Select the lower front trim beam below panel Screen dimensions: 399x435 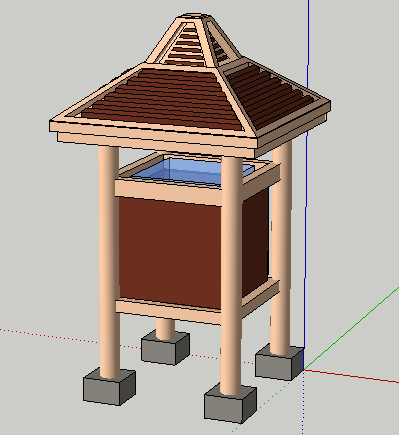[x=169, y=311]
